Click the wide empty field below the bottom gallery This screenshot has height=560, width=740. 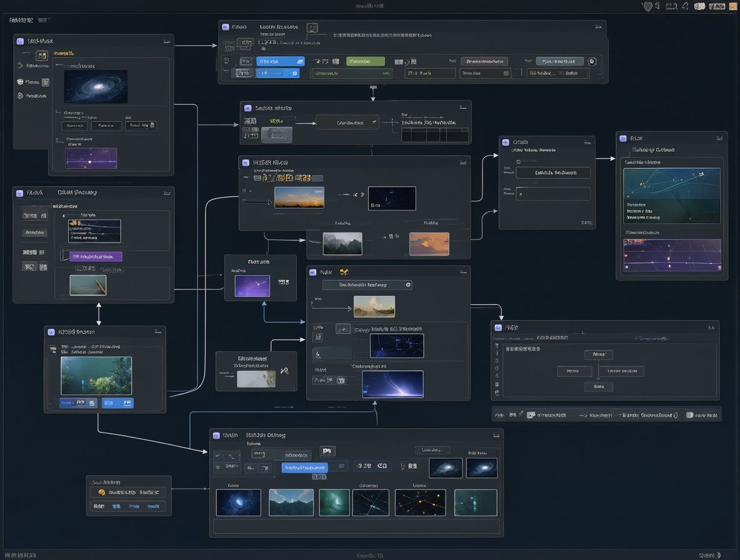click(x=356, y=526)
